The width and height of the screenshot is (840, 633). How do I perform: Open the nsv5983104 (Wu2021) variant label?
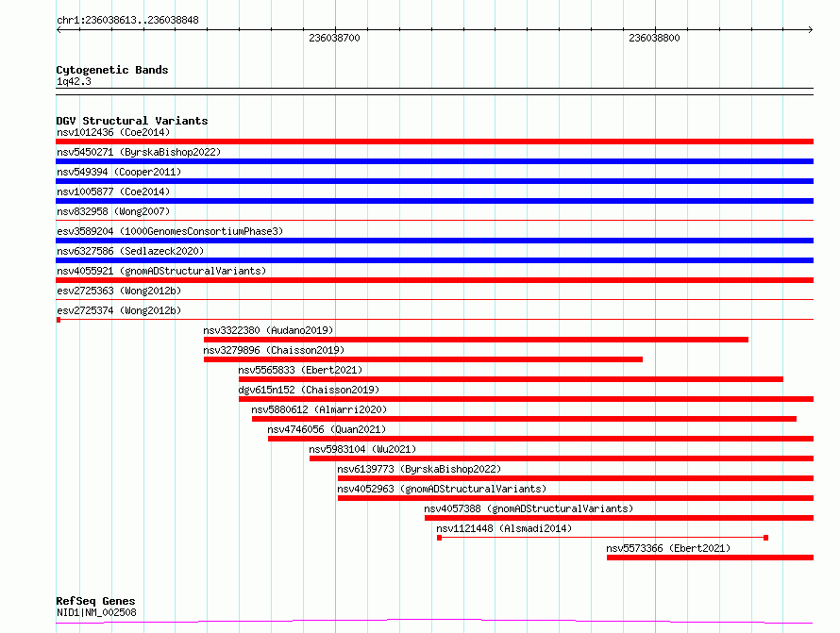coord(362,449)
